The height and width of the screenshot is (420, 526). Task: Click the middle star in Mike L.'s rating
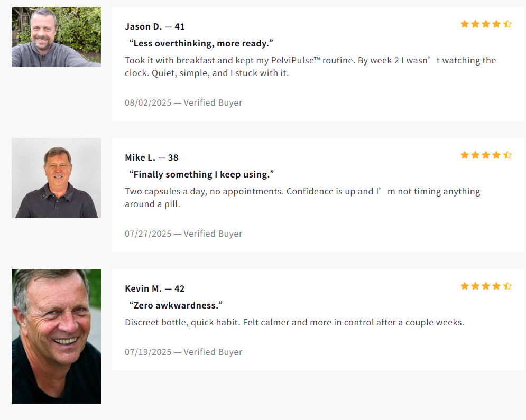(486, 155)
